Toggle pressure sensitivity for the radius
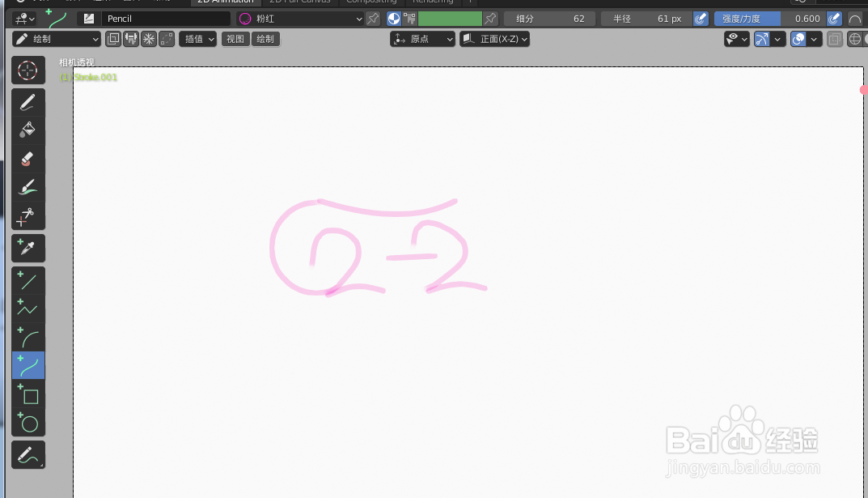The width and height of the screenshot is (868, 498). click(x=701, y=18)
